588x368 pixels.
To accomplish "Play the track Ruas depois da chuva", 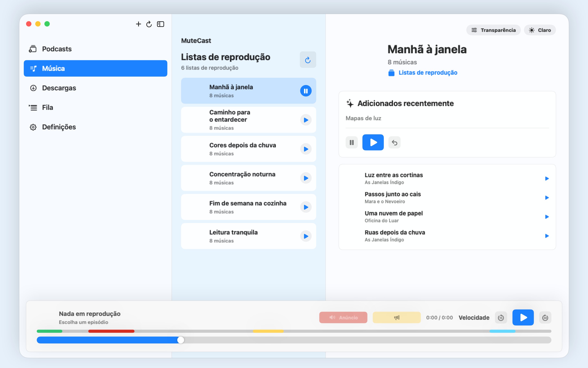I will pyautogui.click(x=547, y=236).
